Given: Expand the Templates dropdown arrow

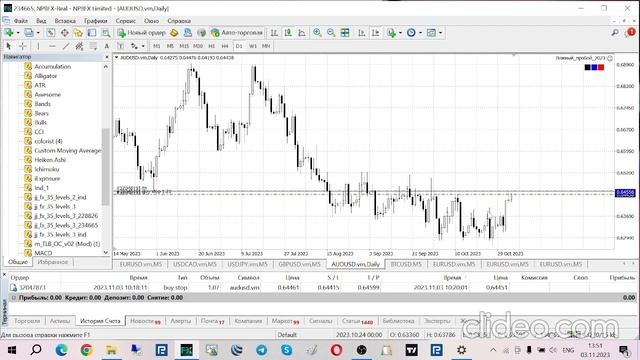Looking at the screenshot, I should tap(440, 33).
